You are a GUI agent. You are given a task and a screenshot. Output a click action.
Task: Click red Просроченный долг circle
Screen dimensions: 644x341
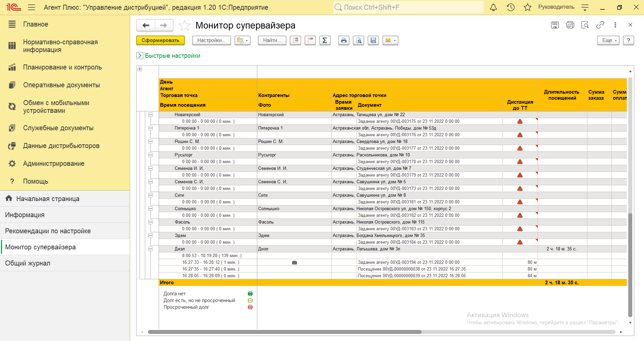[x=250, y=307]
